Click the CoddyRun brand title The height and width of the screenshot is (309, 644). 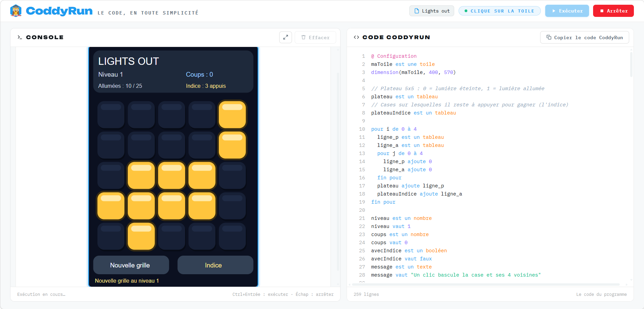point(59,11)
